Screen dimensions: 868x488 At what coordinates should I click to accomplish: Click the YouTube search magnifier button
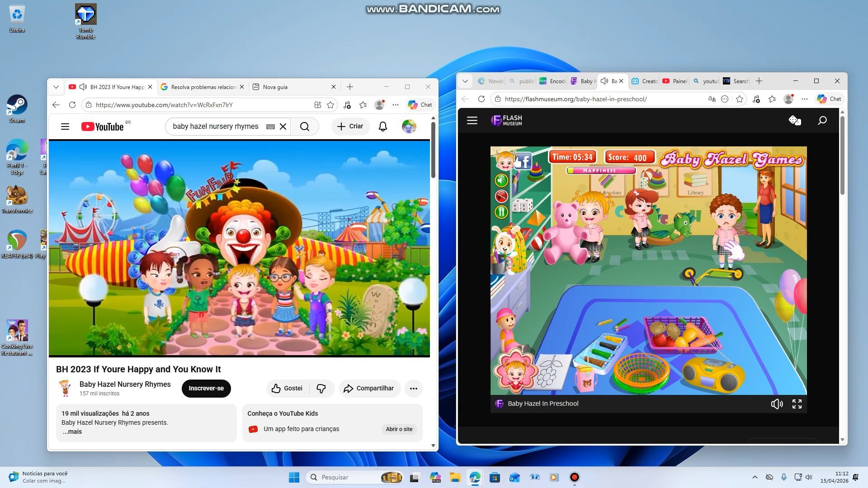[305, 127]
